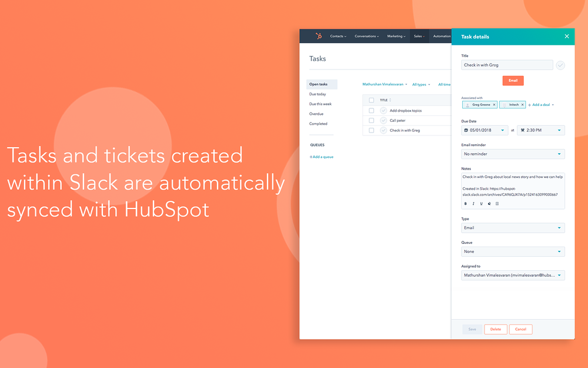Click the task Title input field
The image size is (588, 368).
[x=507, y=65]
